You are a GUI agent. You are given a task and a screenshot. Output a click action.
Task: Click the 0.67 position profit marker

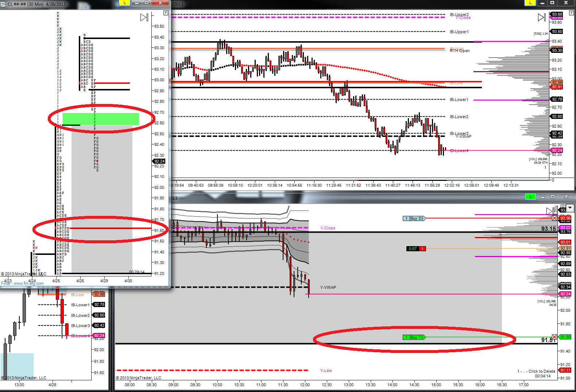coord(416,249)
